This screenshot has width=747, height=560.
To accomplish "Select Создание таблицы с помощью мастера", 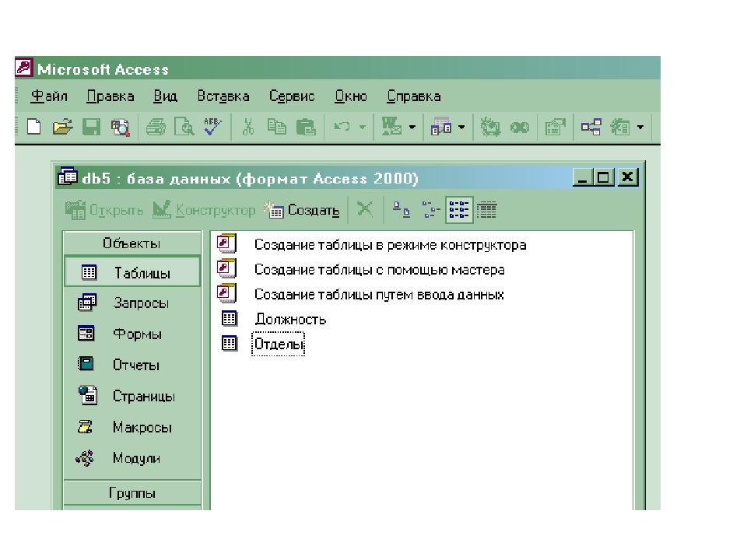I will point(379,270).
